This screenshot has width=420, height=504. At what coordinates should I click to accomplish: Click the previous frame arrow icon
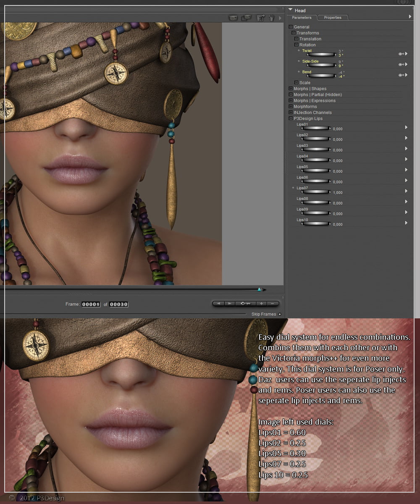[218, 304]
